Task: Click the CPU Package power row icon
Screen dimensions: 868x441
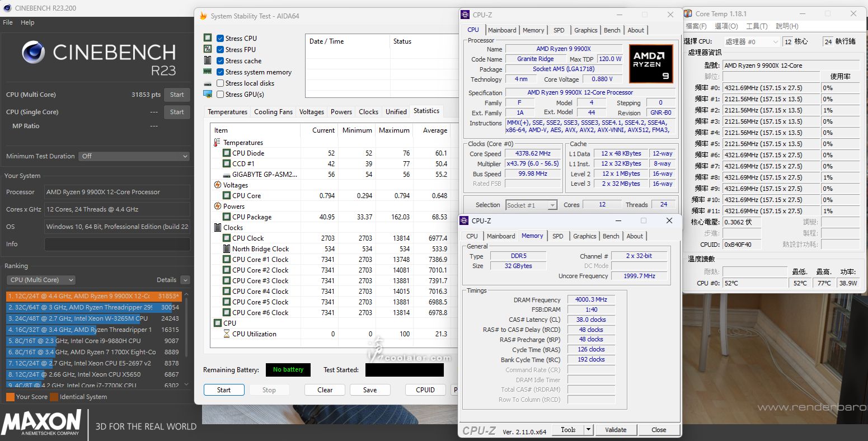Action: pos(227,217)
